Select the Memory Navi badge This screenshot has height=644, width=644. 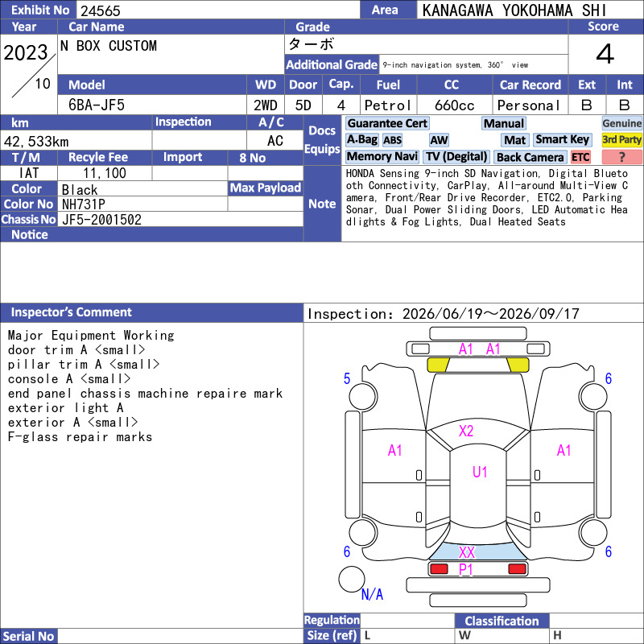tap(382, 156)
